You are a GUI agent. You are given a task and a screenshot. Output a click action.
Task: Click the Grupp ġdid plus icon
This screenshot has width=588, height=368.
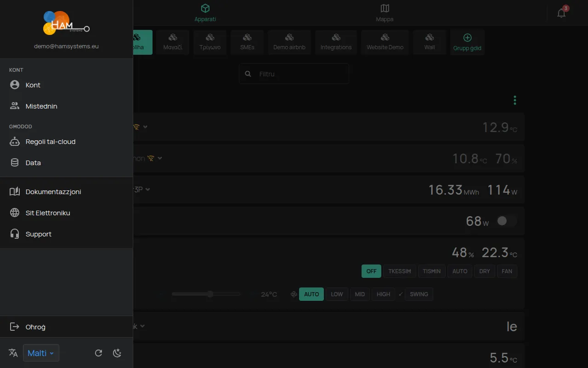(467, 38)
